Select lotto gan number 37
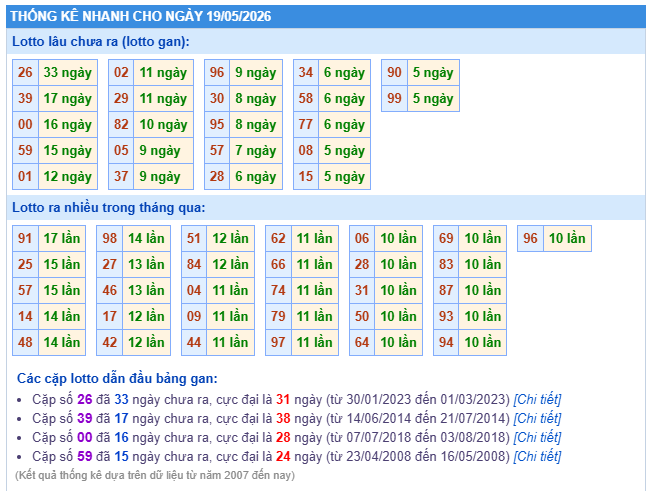 coord(121,177)
